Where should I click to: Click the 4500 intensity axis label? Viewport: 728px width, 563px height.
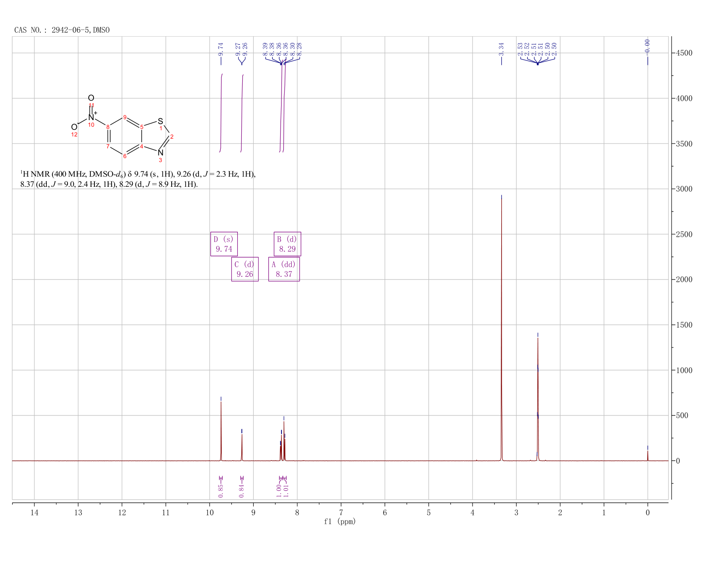tap(683, 53)
